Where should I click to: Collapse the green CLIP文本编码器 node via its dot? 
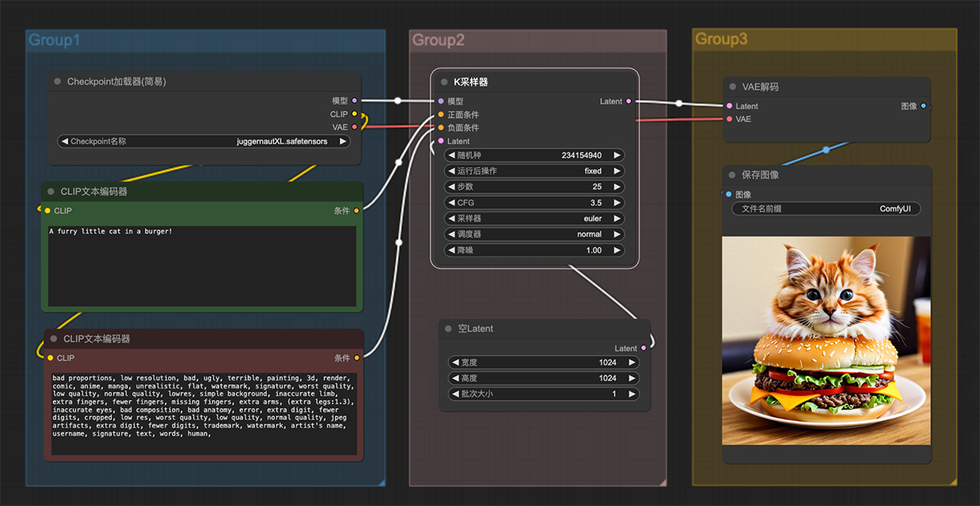point(51,192)
